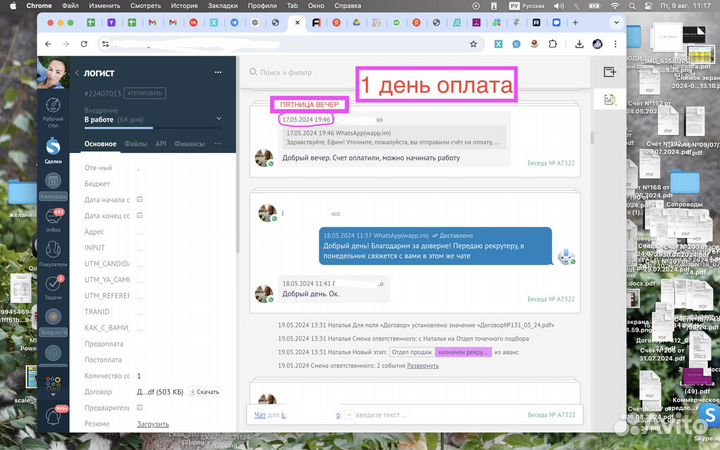Open the more-tabs ellipsis after Финансы
Screen dimensions: 720x450
pos(218,143)
